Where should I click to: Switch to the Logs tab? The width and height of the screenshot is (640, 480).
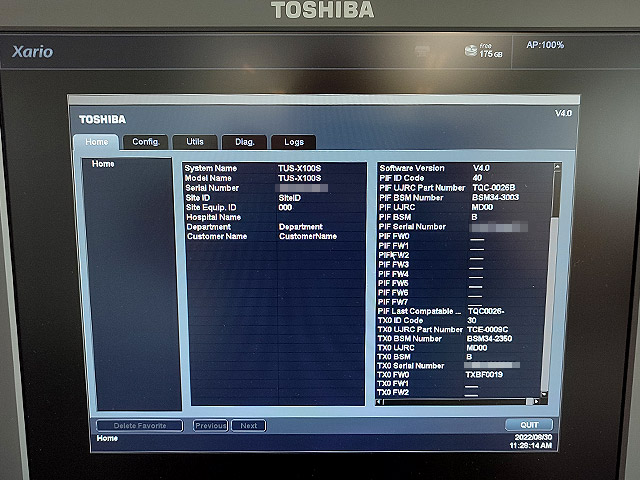click(294, 142)
